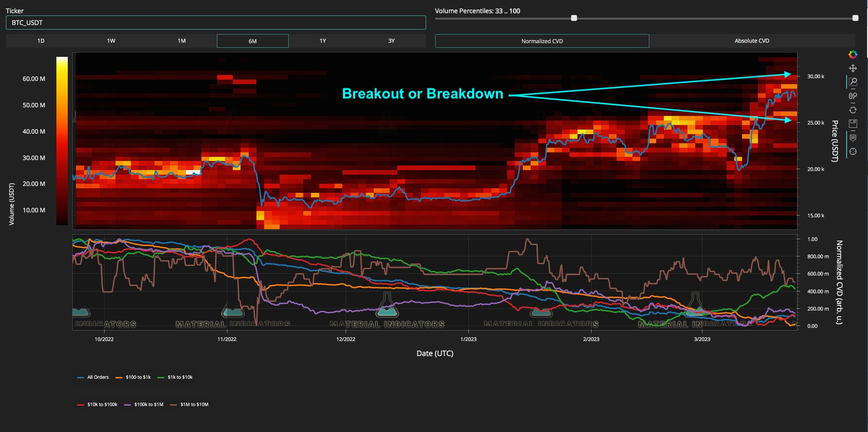Screen dimensions: 868x432
Task: Click the 3/2023 date axis label
Action: click(702, 339)
